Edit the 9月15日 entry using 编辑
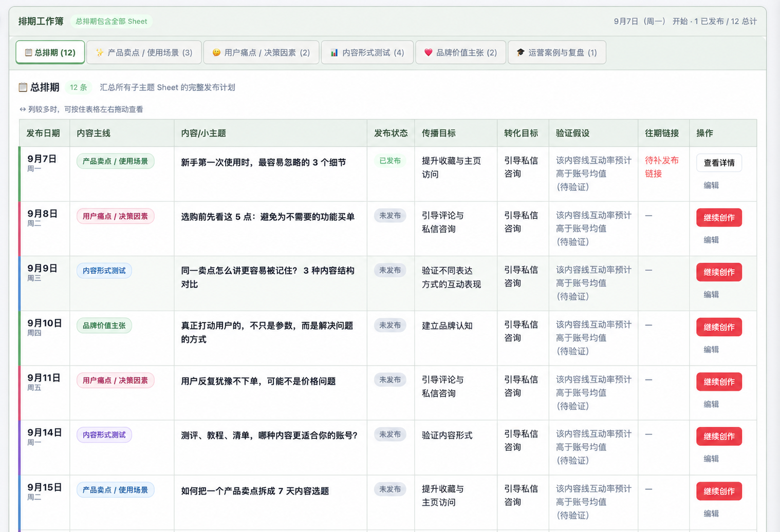Viewport: 780px width, 532px height. click(x=711, y=514)
